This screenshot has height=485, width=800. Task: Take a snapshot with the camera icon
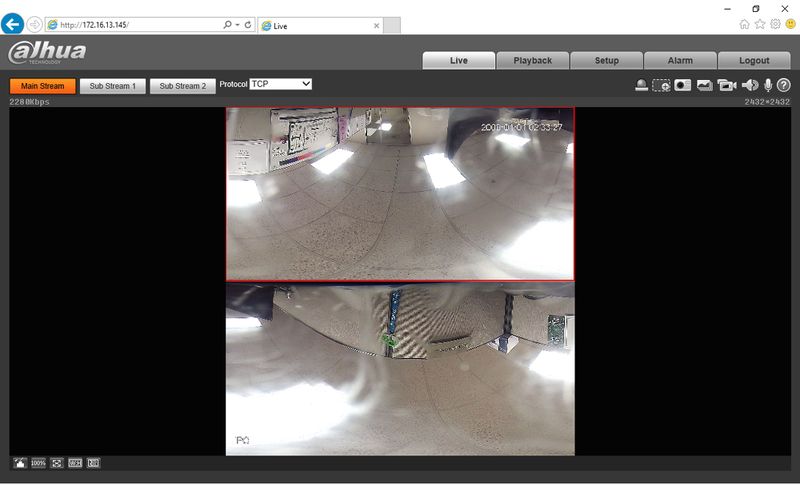tap(683, 85)
